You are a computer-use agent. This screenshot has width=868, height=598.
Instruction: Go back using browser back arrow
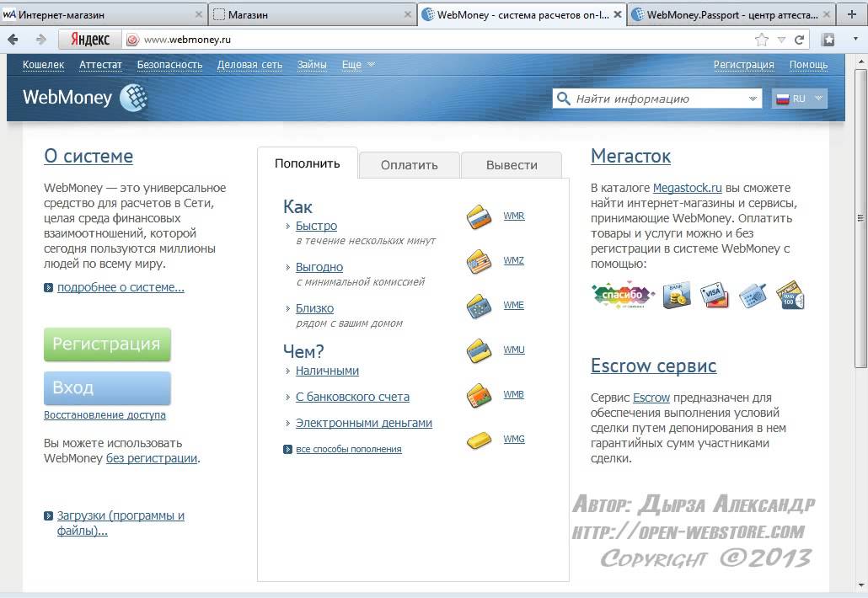coord(13,40)
